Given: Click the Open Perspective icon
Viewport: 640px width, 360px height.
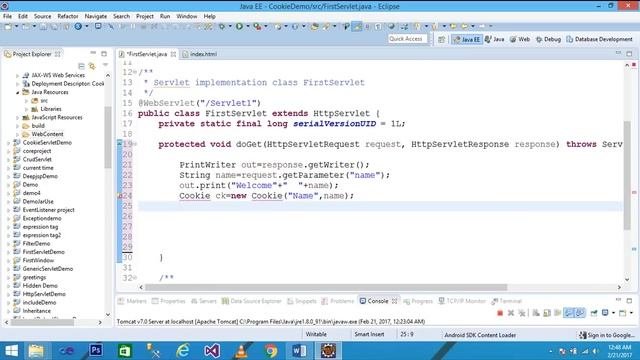Looking at the screenshot, I should pyautogui.click(x=441, y=39).
